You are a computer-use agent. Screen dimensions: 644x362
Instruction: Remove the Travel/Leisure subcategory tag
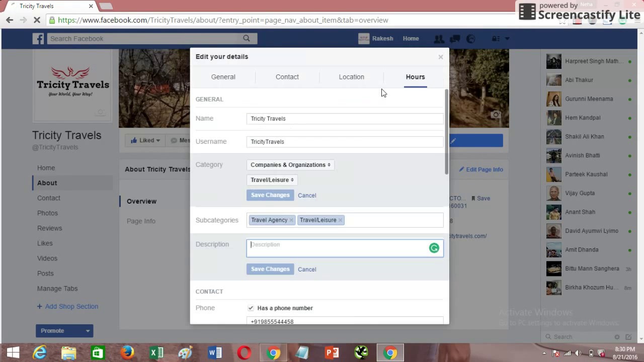[x=340, y=220]
